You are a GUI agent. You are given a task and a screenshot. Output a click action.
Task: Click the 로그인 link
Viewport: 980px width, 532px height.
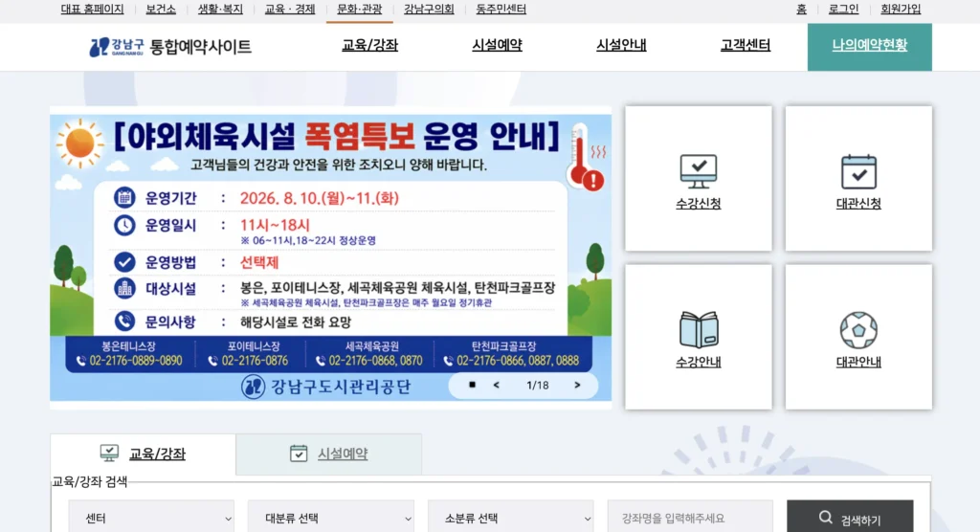pos(843,10)
